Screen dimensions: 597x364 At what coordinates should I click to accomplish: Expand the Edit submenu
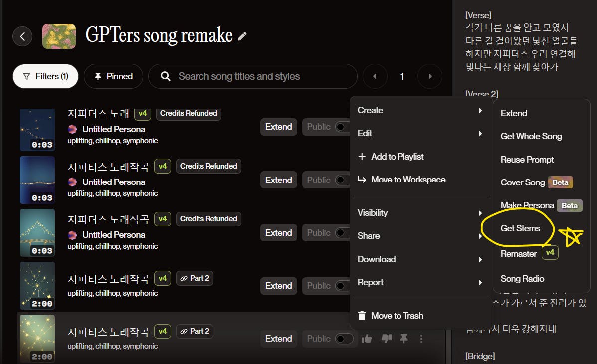point(421,133)
